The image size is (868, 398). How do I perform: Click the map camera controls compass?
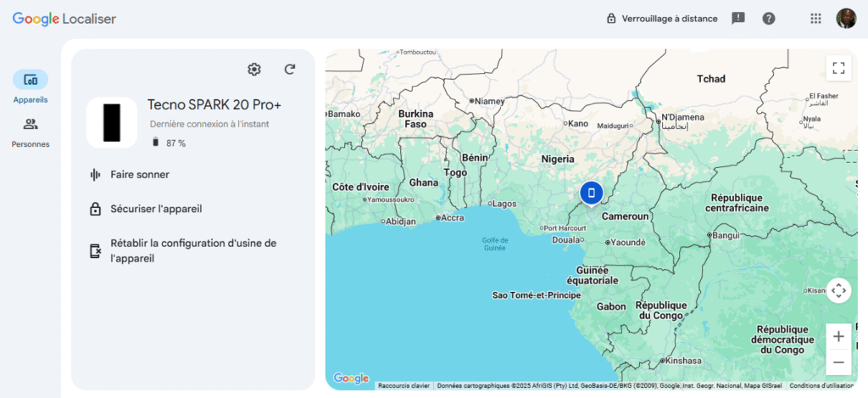(838, 290)
